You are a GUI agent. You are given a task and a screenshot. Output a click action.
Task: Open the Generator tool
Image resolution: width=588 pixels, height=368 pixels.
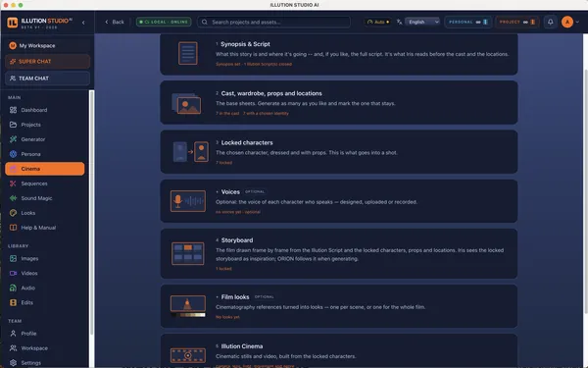(45, 139)
